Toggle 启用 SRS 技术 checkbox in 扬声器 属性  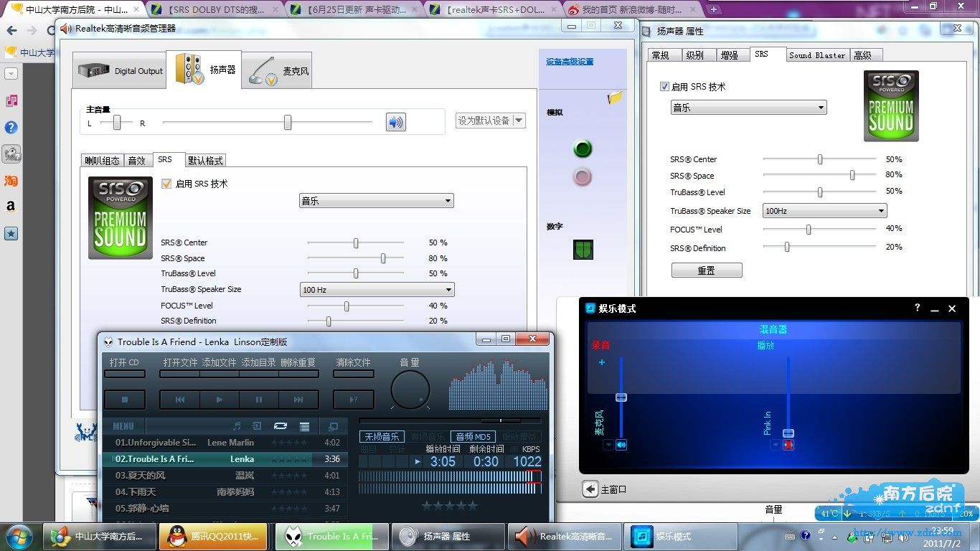tap(664, 87)
